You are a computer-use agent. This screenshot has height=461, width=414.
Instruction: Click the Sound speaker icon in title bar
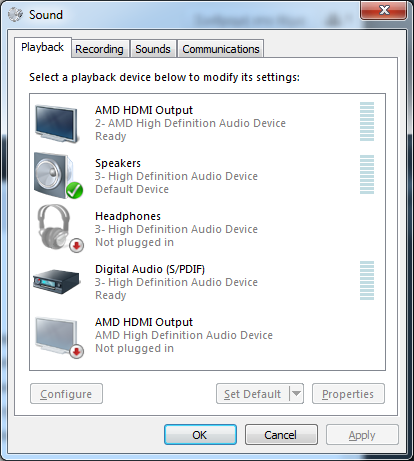point(15,14)
